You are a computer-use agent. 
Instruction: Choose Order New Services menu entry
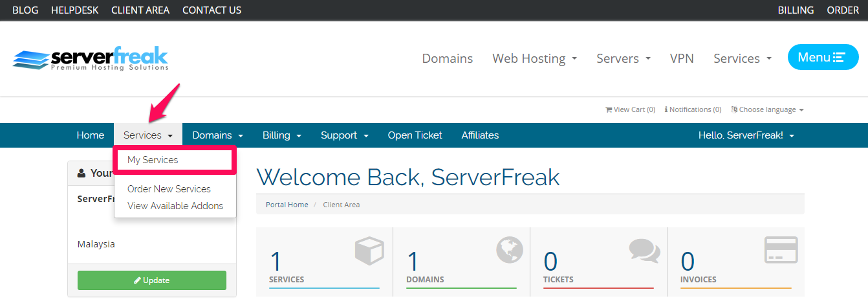click(x=169, y=189)
